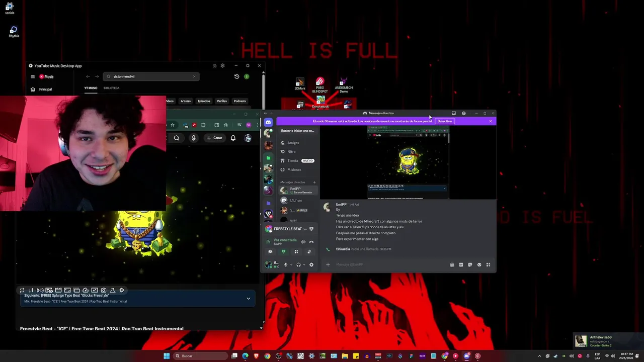644x362 pixels.
Task: Click screenshot camera icon in video toolbar
Action: 104,290
